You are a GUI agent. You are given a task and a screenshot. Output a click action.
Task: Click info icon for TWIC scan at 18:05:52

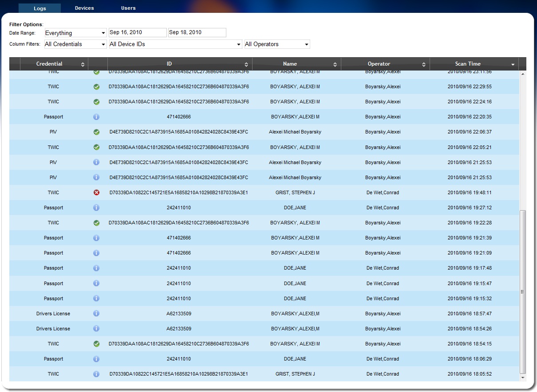point(96,374)
